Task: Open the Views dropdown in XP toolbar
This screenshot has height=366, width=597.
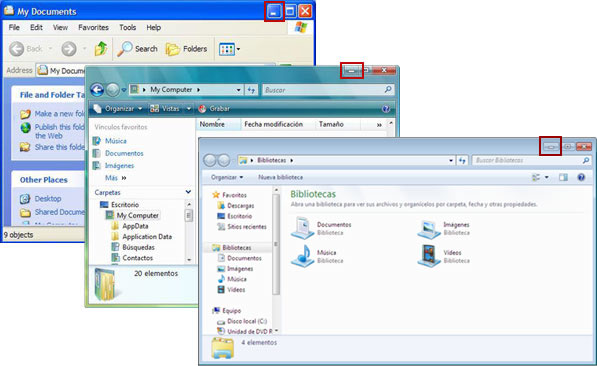Action: pos(229,49)
